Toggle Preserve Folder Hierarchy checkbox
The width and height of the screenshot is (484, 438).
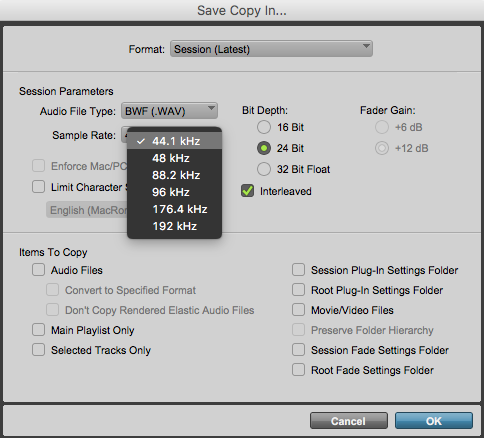(298, 330)
